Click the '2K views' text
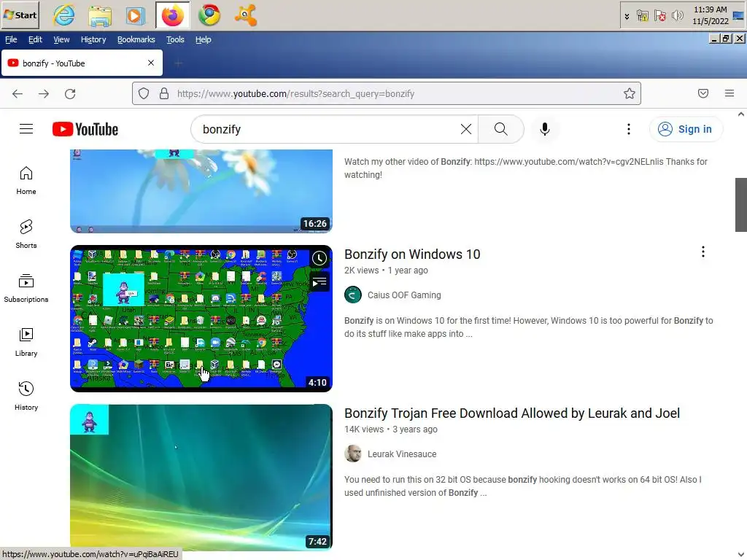747x560 pixels. 362,271
